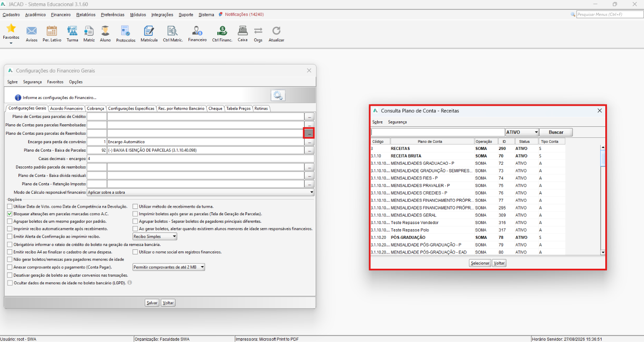Open the Acadêmico menu
The width and height of the screenshot is (644, 342).
[x=35, y=15]
